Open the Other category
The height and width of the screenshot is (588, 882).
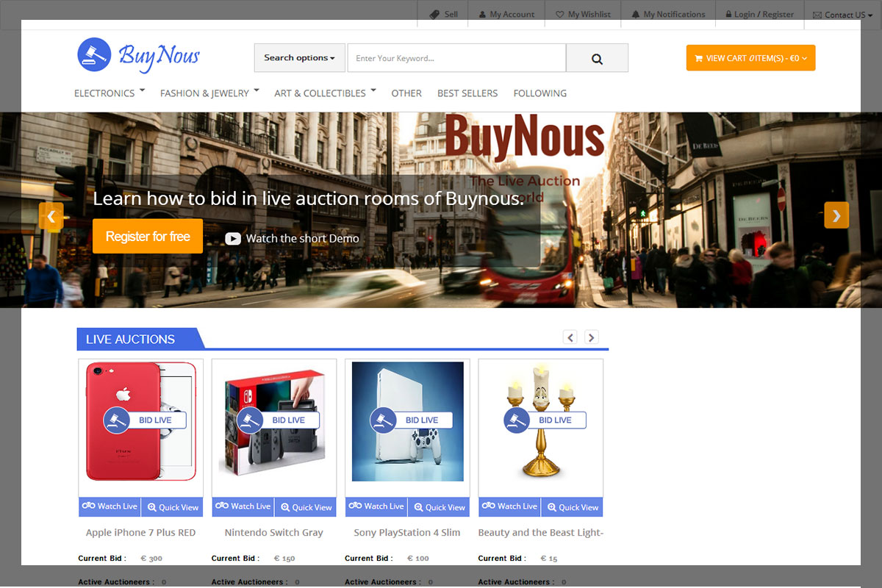tap(406, 93)
